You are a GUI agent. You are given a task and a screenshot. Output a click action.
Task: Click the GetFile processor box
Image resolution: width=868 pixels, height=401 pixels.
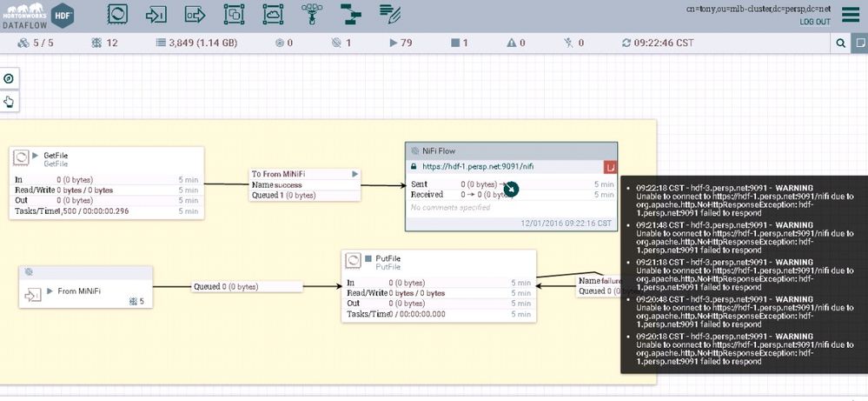107,183
